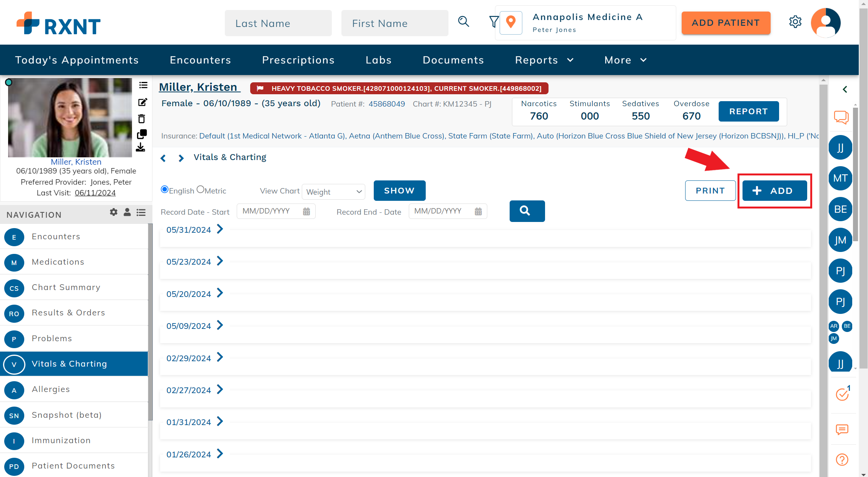This screenshot has width=868, height=477.
Task: Go to the Prescriptions tab
Action: pos(298,60)
